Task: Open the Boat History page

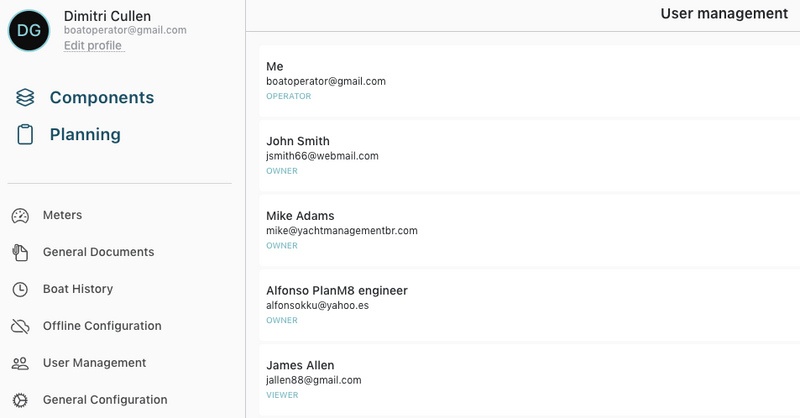Action: (x=78, y=289)
